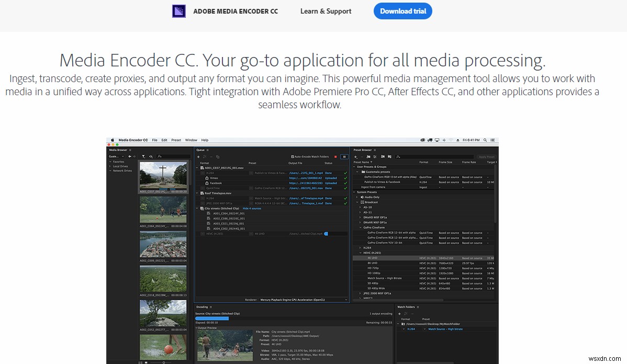Image resolution: width=627 pixels, height=364 pixels.
Task: Hide 4 sources under City streets clip
Action: click(251, 209)
